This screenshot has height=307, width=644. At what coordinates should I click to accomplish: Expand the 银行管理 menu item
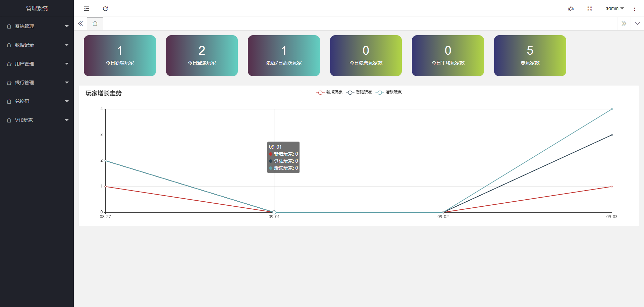tap(37, 83)
